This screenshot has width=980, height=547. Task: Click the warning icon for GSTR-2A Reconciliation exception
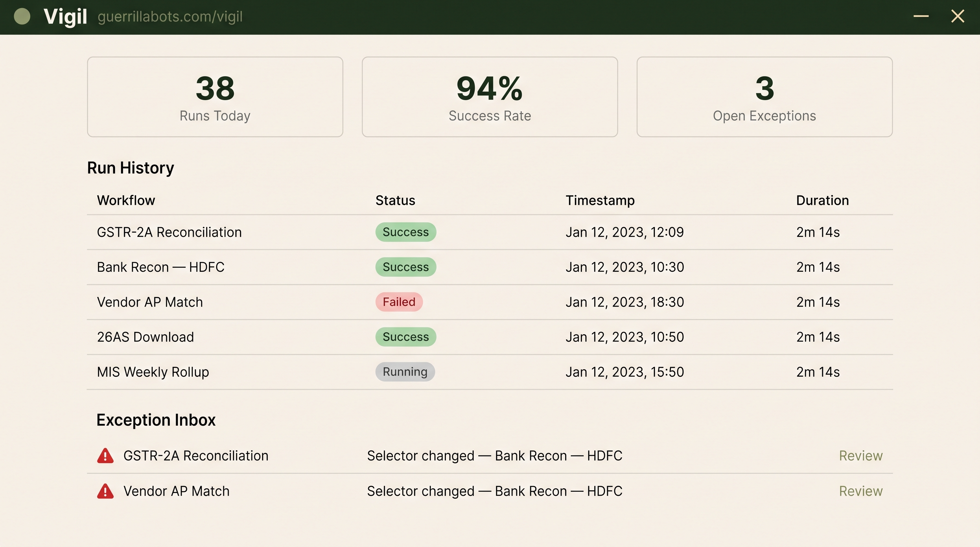[x=105, y=456]
